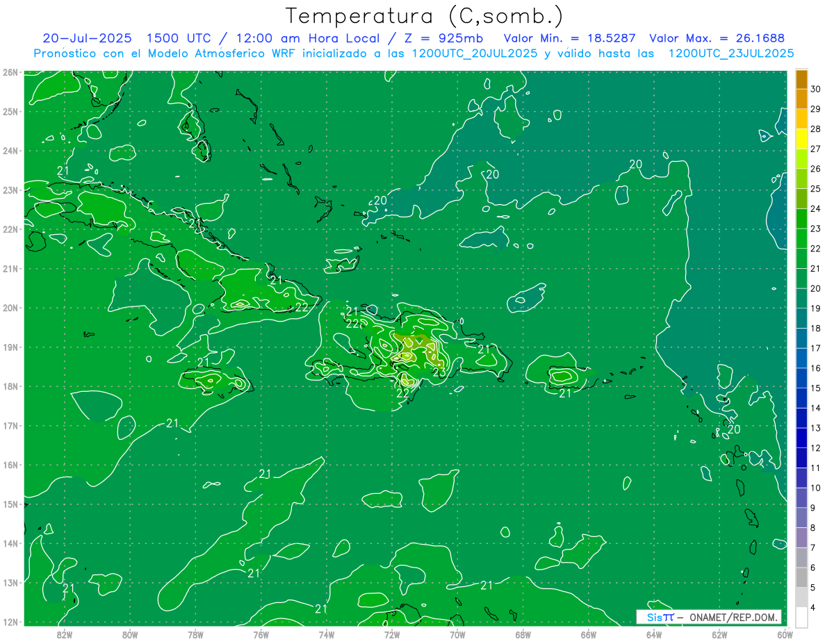Click the white legend swatch below 4

coord(801,618)
